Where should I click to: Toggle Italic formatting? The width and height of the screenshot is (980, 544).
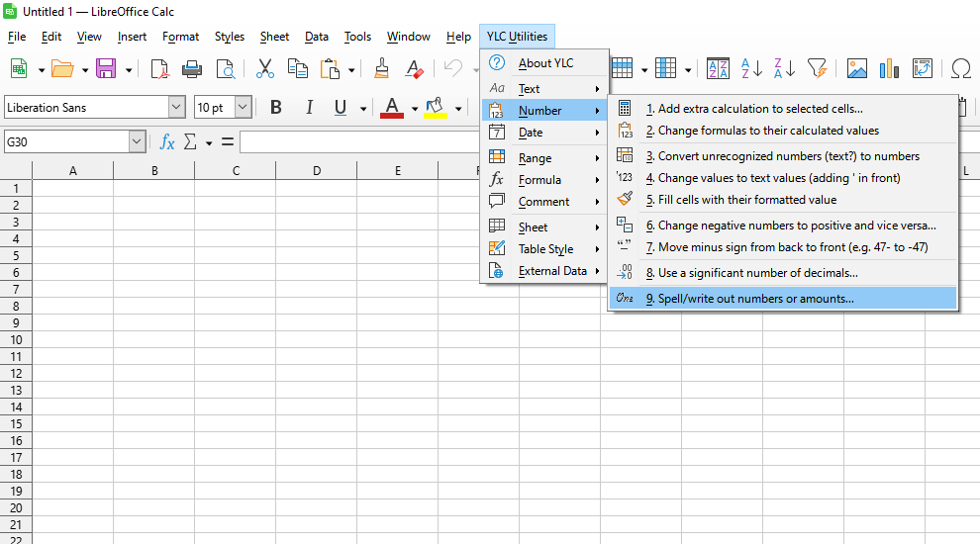point(309,108)
